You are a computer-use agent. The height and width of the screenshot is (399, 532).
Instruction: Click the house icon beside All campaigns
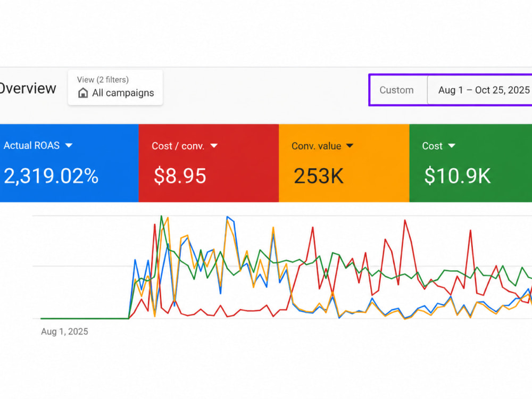[83, 93]
